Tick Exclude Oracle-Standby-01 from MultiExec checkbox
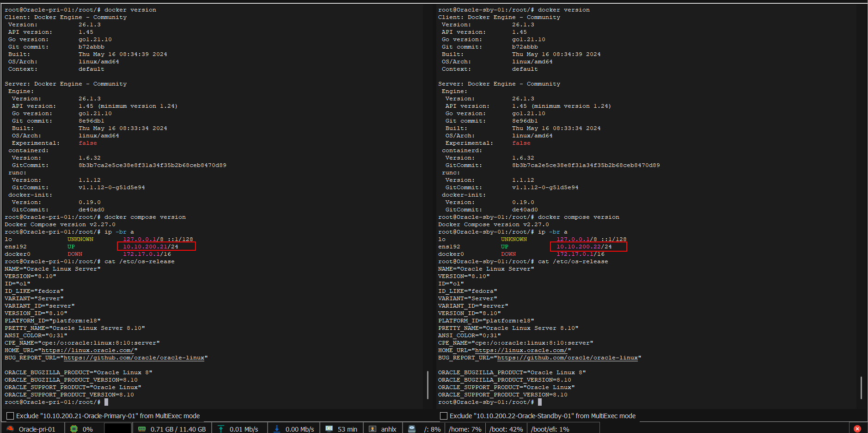The image size is (868, 433). 444,416
